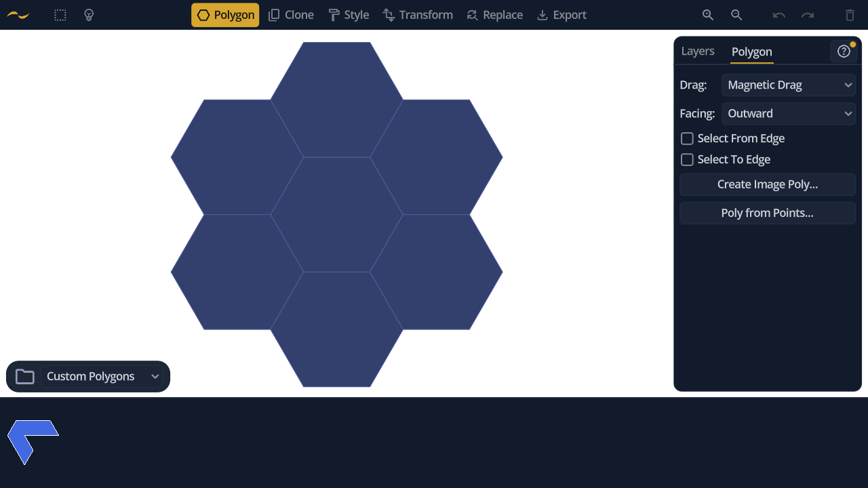Click the folder icon beside Custom Polygons

click(x=25, y=376)
